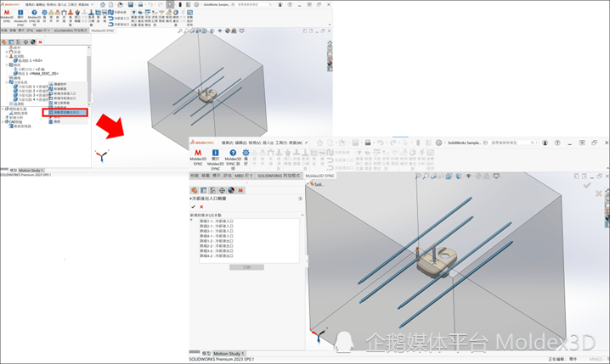Click Zoom to Area magnifier in lower viewport
This screenshot has width=610, height=364.
(426, 176)
